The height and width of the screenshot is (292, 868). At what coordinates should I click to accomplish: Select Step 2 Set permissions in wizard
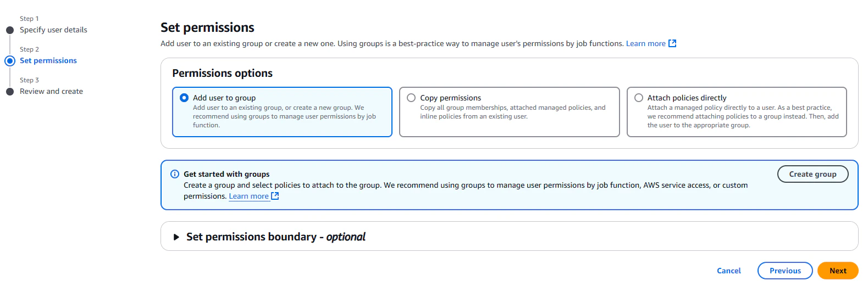point(48,60)
